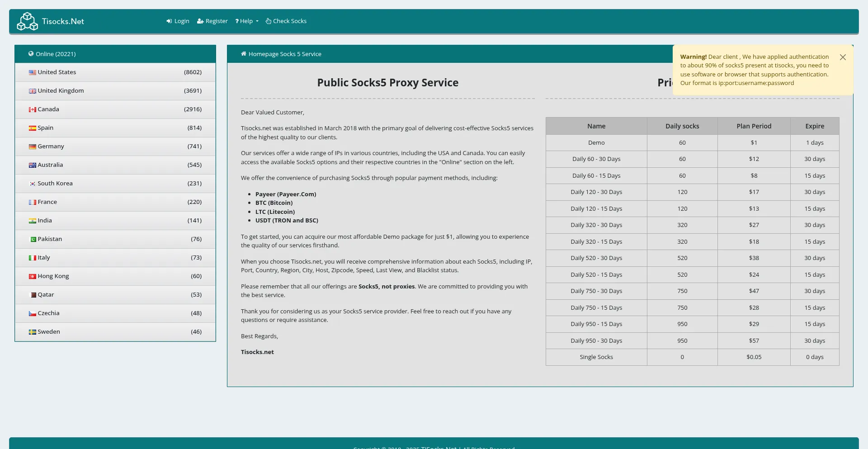The width and height of the screenshot is (868, 449).
Task: Open the Check Socks tool
Action: point(286,21)
